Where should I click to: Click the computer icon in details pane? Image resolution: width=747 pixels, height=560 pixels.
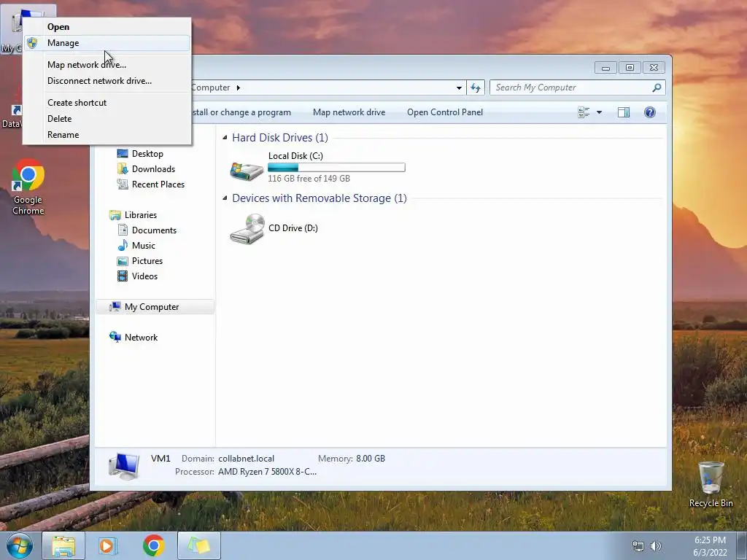pyautogui.click(x=124, y=466)
